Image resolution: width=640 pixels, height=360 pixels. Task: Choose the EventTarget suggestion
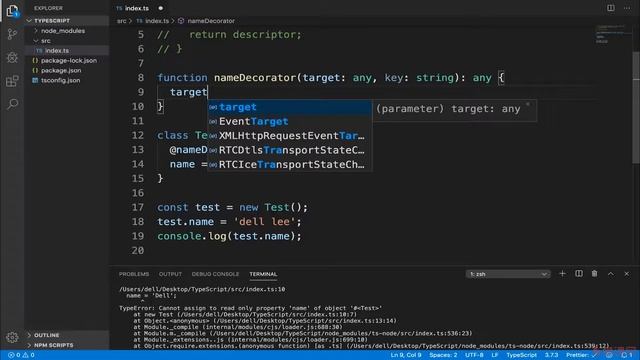coord(289,122)
